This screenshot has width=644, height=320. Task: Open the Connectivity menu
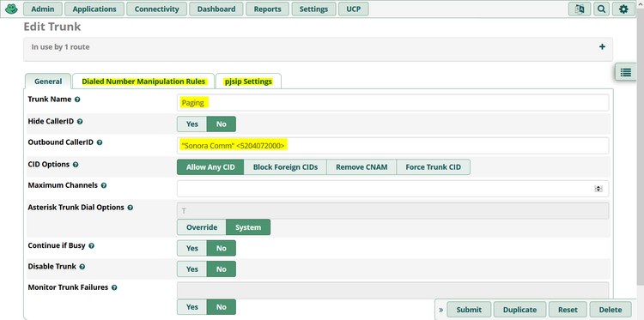(x=156, y=9)
